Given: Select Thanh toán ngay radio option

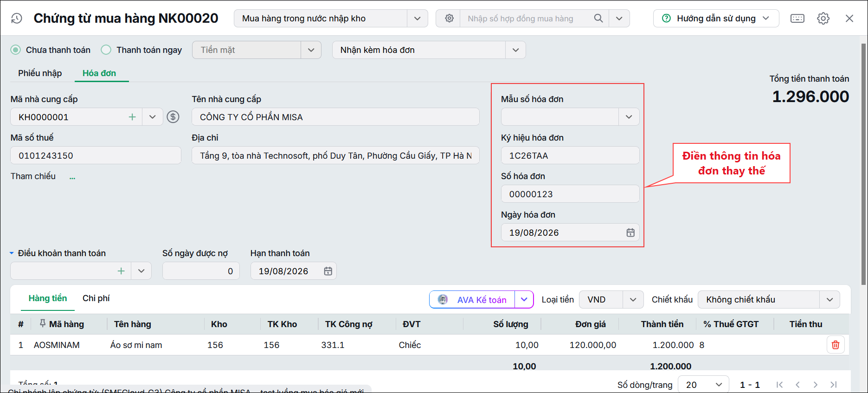Looking at the screenshot, I should [x=106, y=50].
